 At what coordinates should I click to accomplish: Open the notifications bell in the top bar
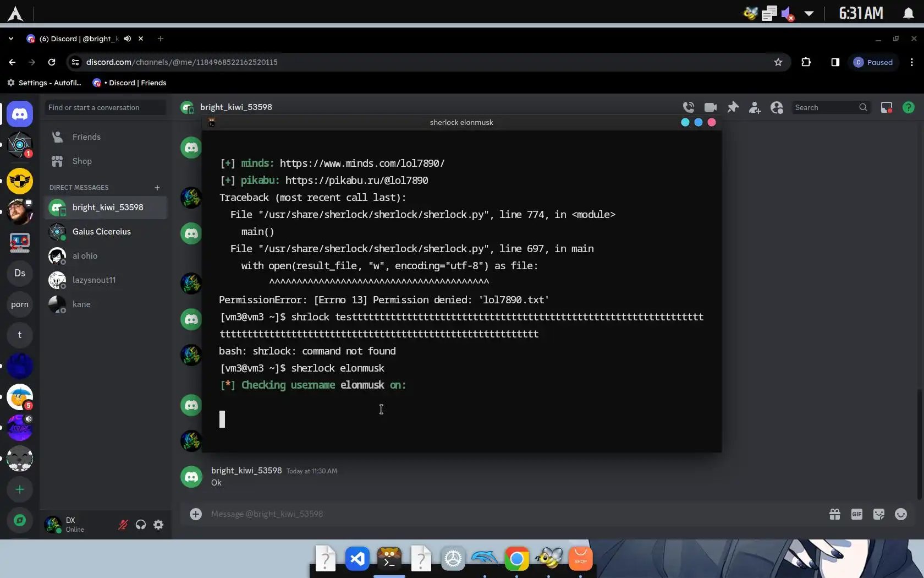(909, 13)
